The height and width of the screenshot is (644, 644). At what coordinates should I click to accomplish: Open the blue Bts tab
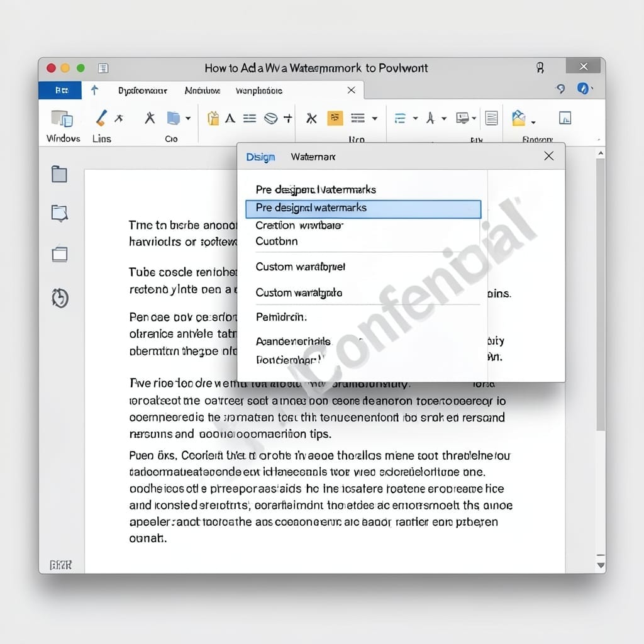tap(60, 90)
